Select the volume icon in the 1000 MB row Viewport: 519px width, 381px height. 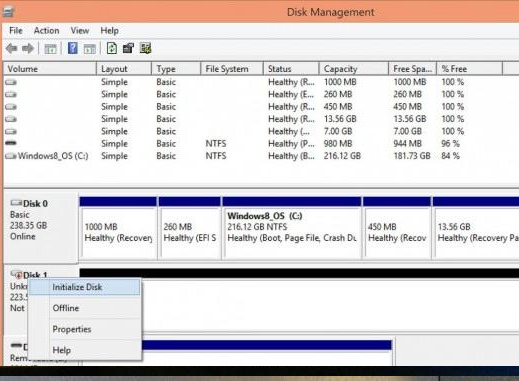click(11, 82)
